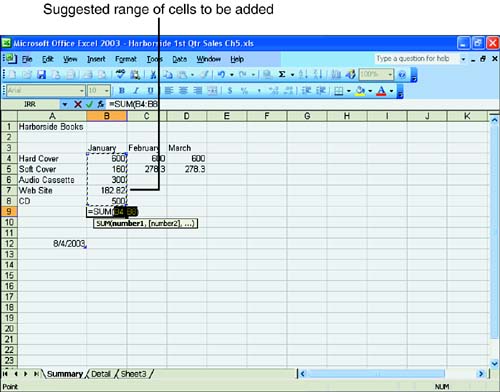
Task: Click the AutoSum sigma icon
Action: pyautogui.click(x=282, y=74)
